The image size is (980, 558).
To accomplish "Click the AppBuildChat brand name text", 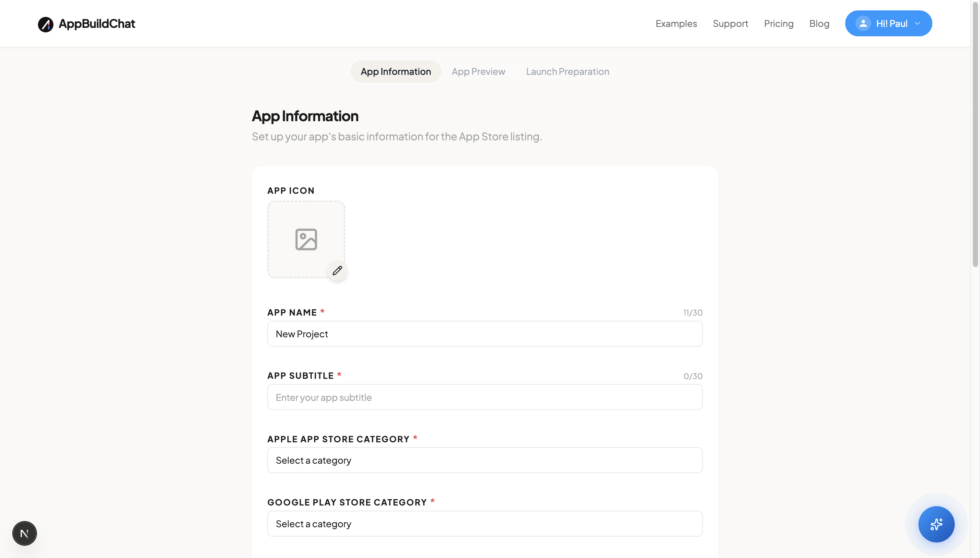I will click(97, 24).
